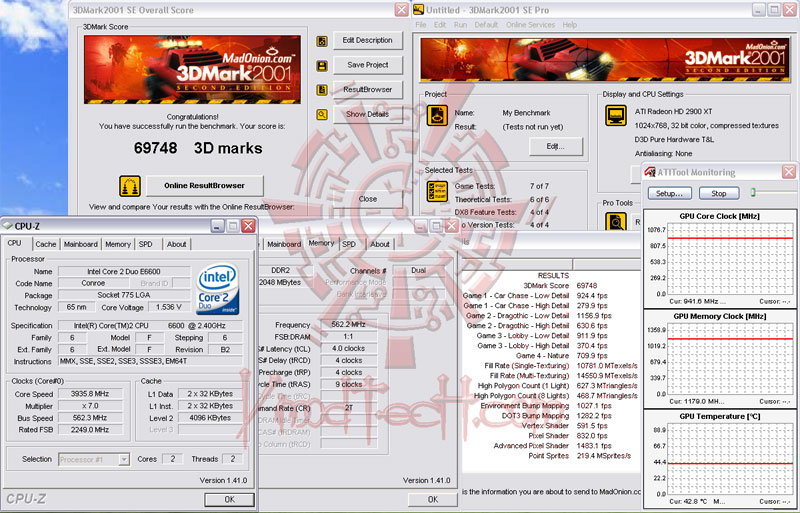The image size is (800, 513).
Task: Select About tab in the rear CPU-Z window
Action: (x=380, y=244)
